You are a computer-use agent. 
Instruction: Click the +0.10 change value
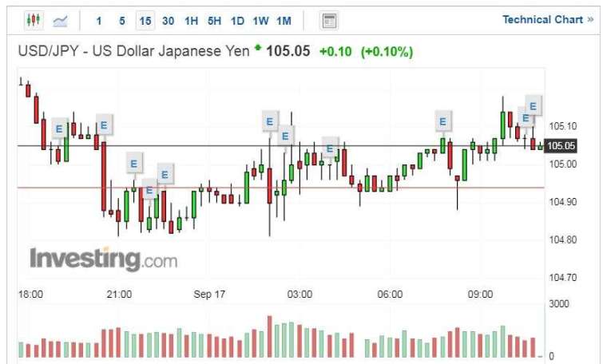[335, 51]
